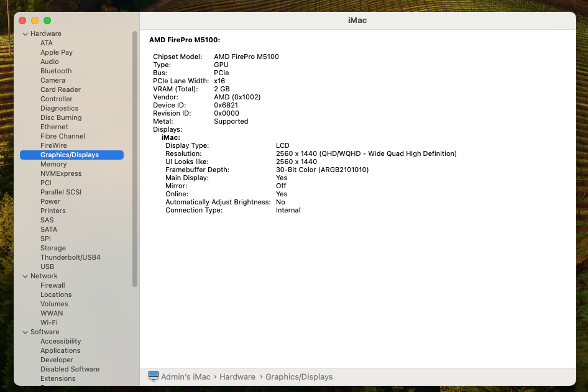Click the Resolution value 2560 x 1440 QHD
Image resolution: width=588 pixels, height=392 pixels.
click(x=366, y=153)
